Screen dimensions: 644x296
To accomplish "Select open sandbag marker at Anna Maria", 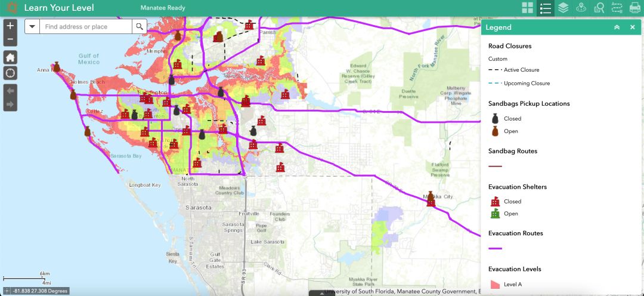I will click(57, 67).
